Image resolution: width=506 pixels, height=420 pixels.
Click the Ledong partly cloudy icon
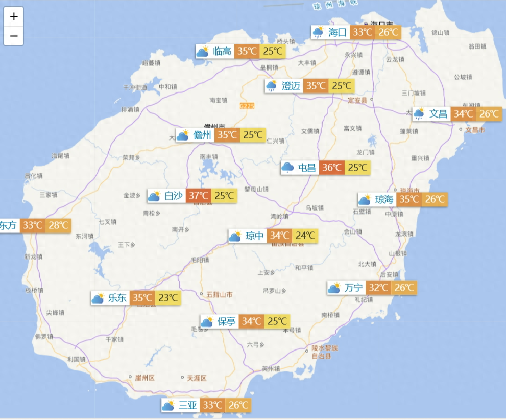click(x=98, y=298)
